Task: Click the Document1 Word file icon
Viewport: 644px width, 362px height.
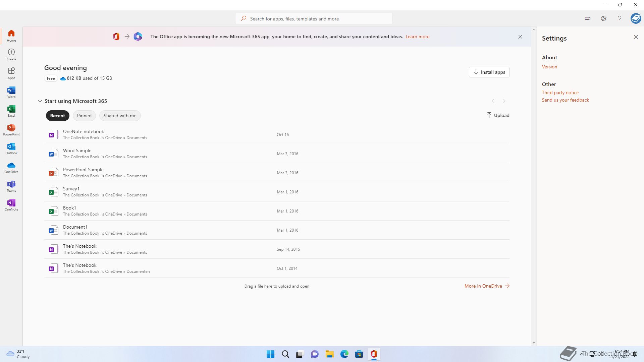Action: tap(53, 230)
